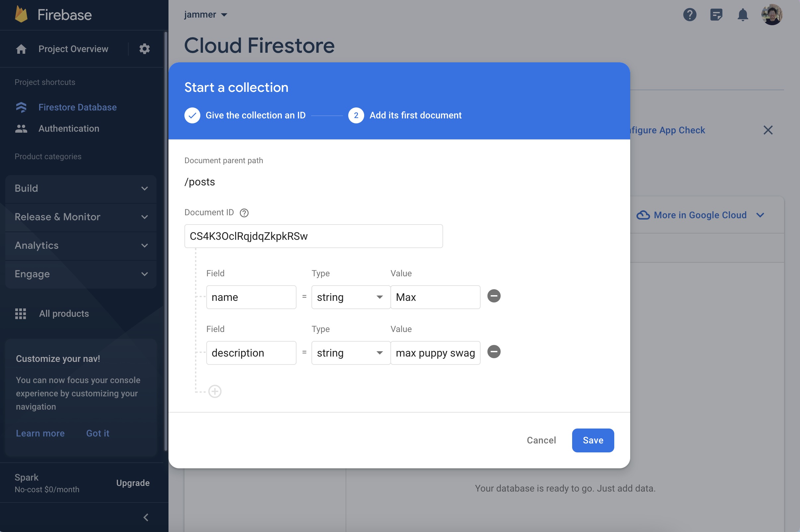Viewport: 800px width, 532px height.
Task: Click Cancel to dismiss the dialog
Action: point(541,440)
